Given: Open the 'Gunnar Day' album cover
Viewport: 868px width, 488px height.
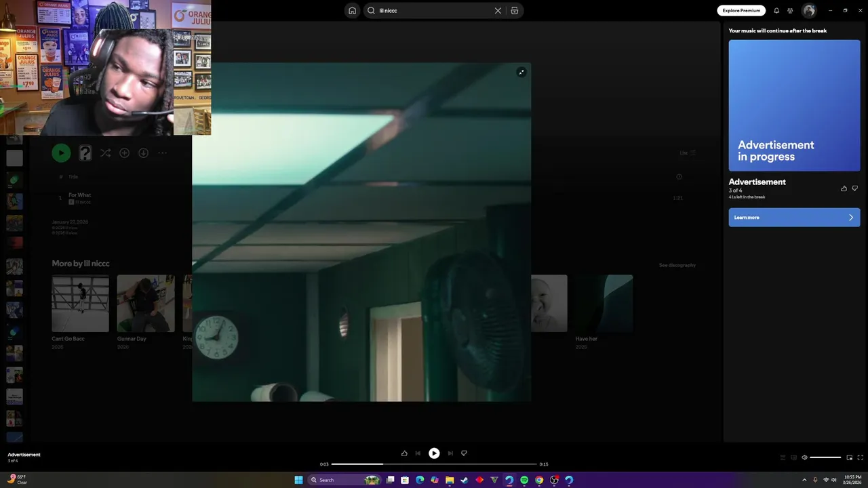Looking at the screenshot, I should coord(146,304).
